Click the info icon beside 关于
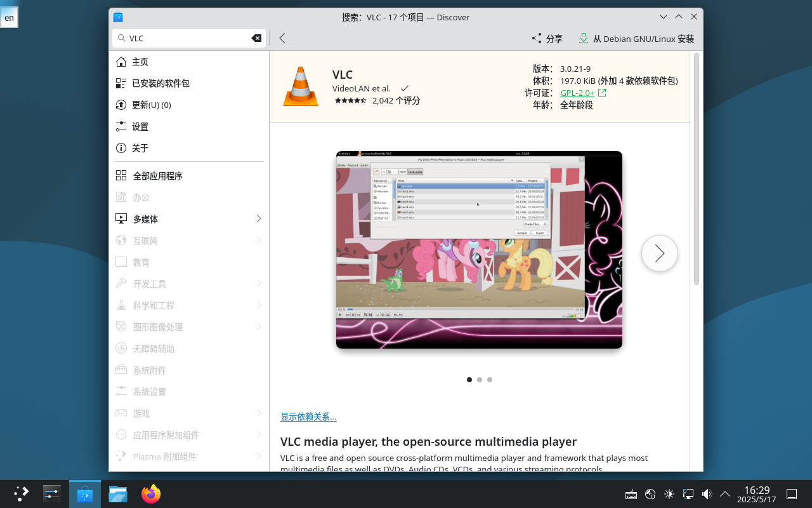812x508 pixels. pyautogui.click(x=121, y=148)
